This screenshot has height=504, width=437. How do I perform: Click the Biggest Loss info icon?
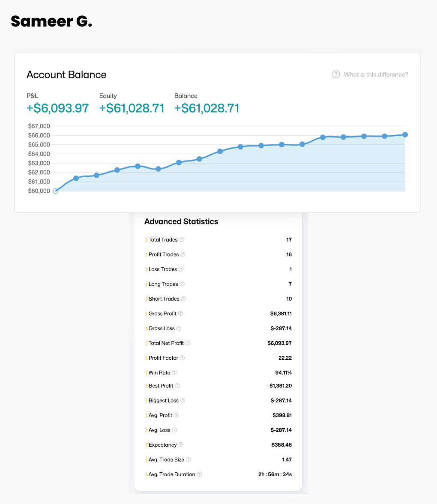pos(183,400)
